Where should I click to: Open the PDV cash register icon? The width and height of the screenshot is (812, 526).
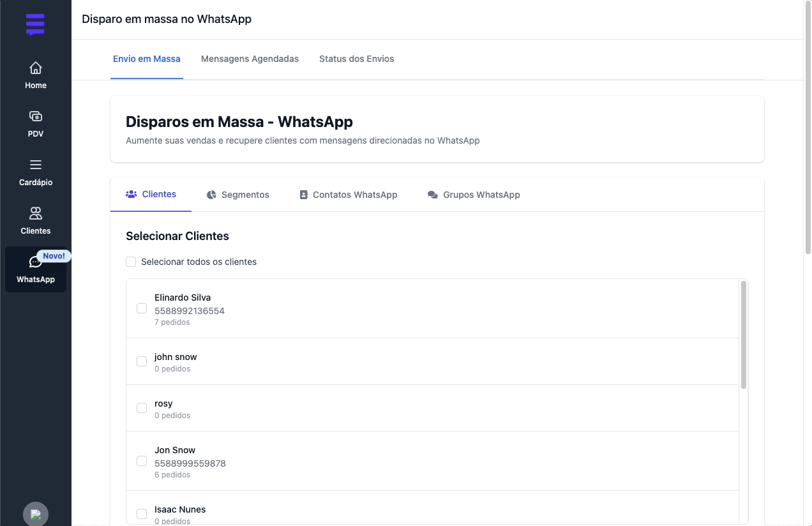pyautogui.click(x=36, y=116)
